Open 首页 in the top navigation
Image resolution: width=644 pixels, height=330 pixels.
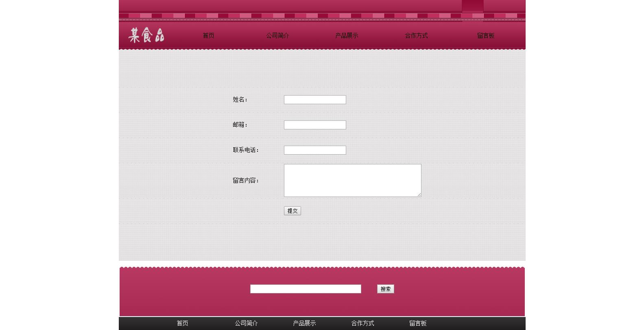click(208, 36)
